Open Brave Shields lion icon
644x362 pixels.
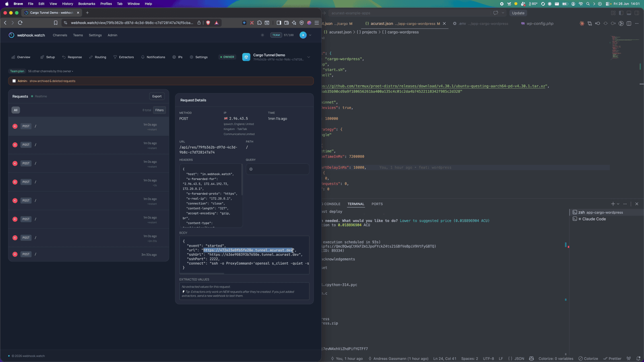pyautogui.click(x=208, y=23)
